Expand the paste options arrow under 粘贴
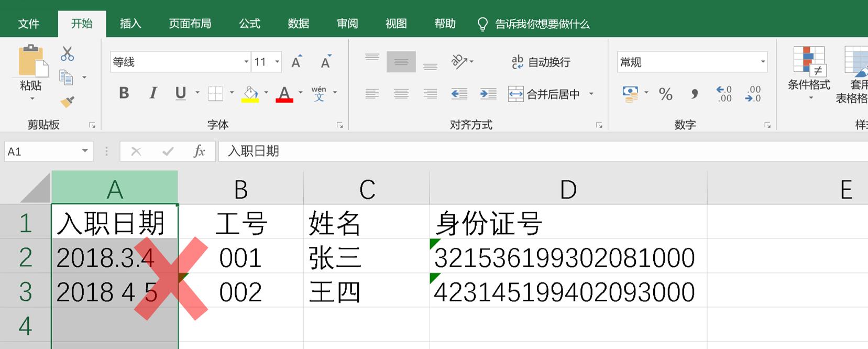The width and height of the screenshot is (868, 349). [x=32, y=99]
